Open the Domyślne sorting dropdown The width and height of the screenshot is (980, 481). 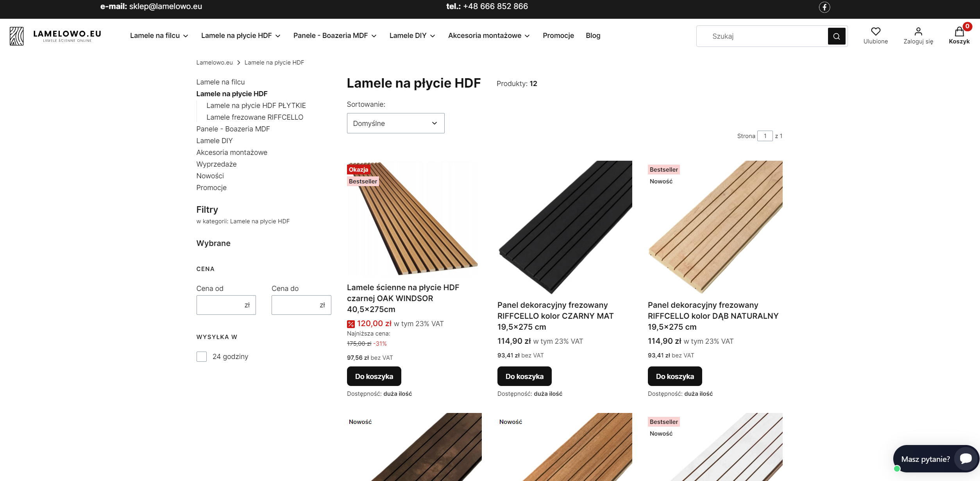pos(395,123)
